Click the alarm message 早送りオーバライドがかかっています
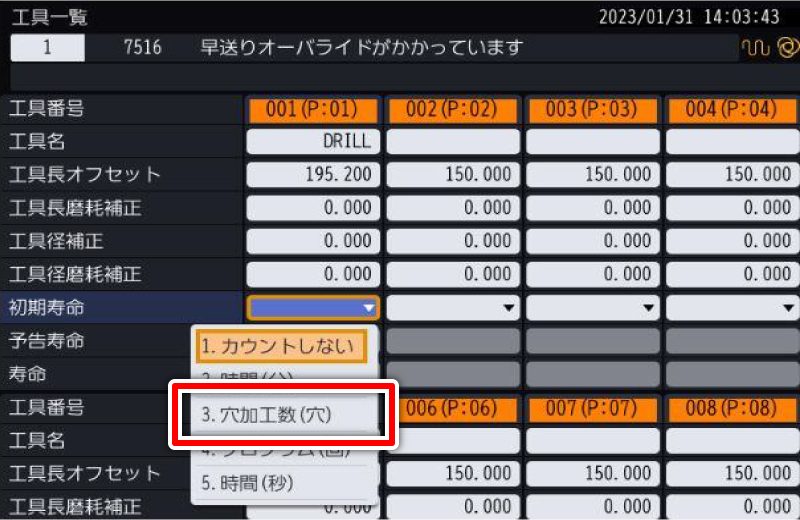 pos(361,47)
